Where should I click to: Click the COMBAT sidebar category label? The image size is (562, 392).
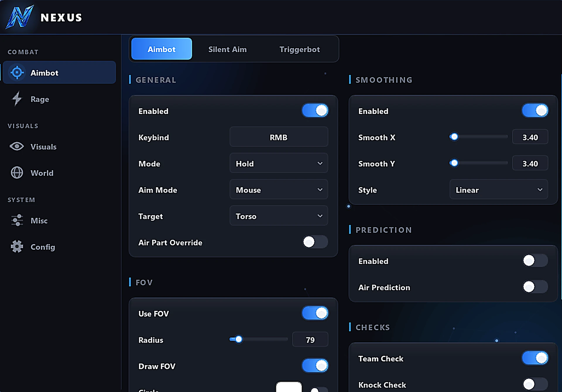[23, 52]
